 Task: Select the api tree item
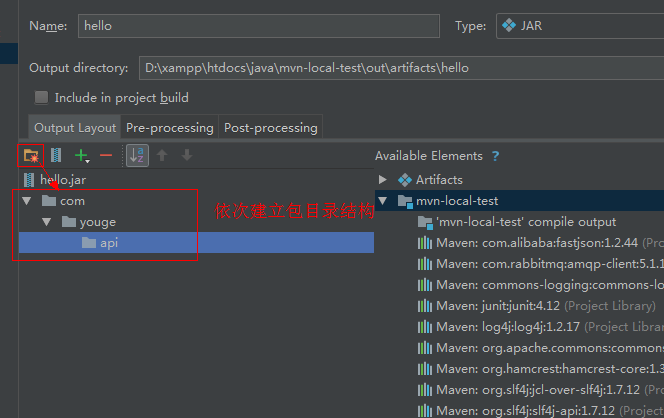(196, 243)
